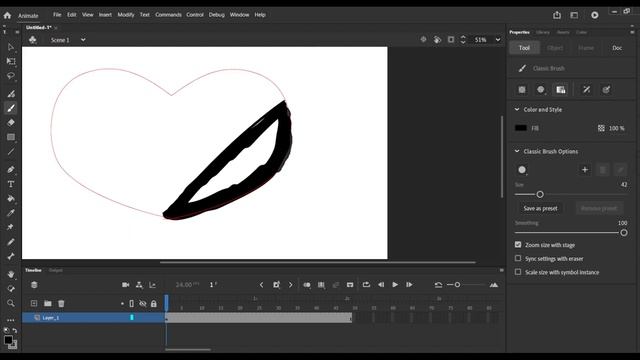Image resolution: width=640 pixels, height=360 pixels.
Task: Open the workspace layout icon
Action: (x=574, y=15)
